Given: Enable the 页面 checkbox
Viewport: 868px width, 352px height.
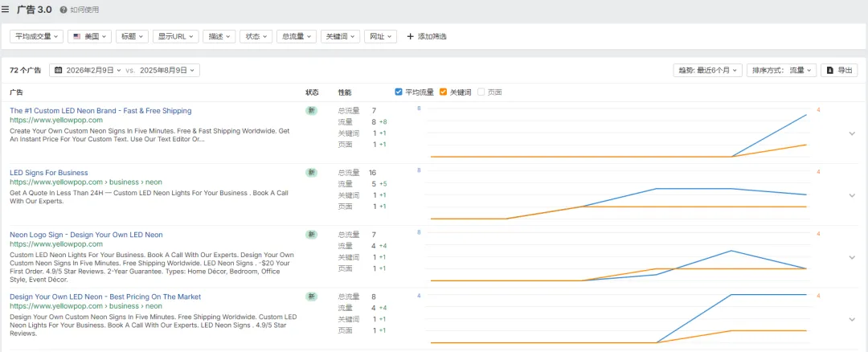Looking at the screenshot, I should click(481, 92).
